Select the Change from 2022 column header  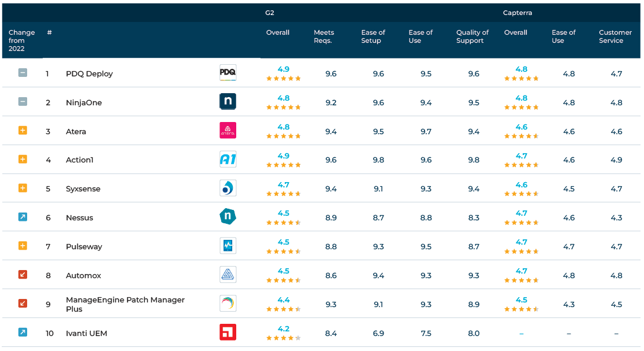(22, 40)
